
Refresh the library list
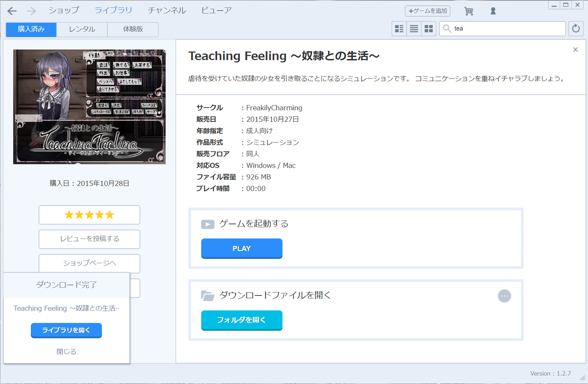point(576,29)
